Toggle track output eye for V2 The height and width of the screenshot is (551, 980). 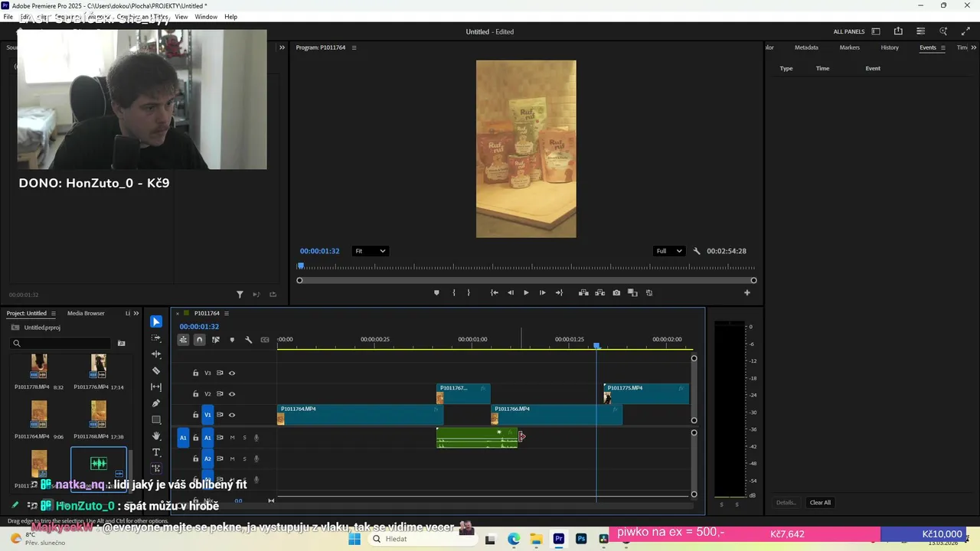pos(232,394)
